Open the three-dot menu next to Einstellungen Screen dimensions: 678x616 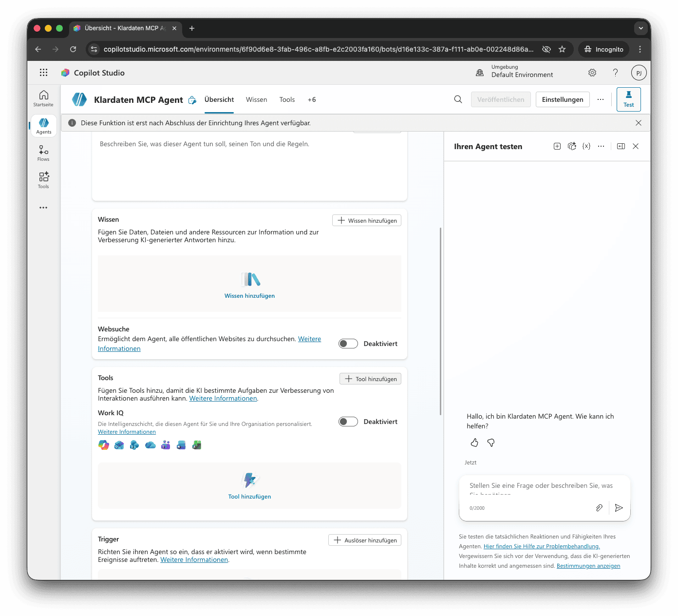[601, 99]
